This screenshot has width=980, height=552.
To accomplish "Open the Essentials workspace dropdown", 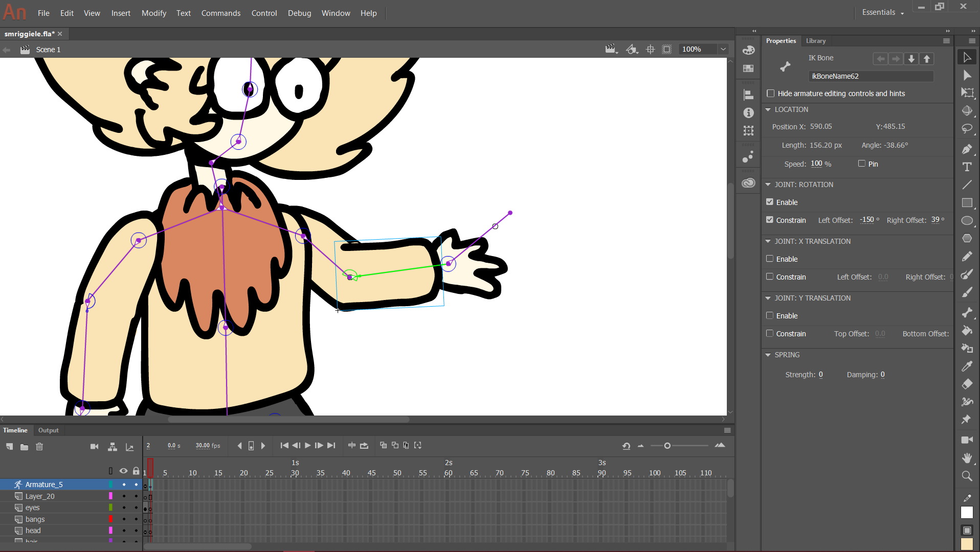I will [883, 12].
